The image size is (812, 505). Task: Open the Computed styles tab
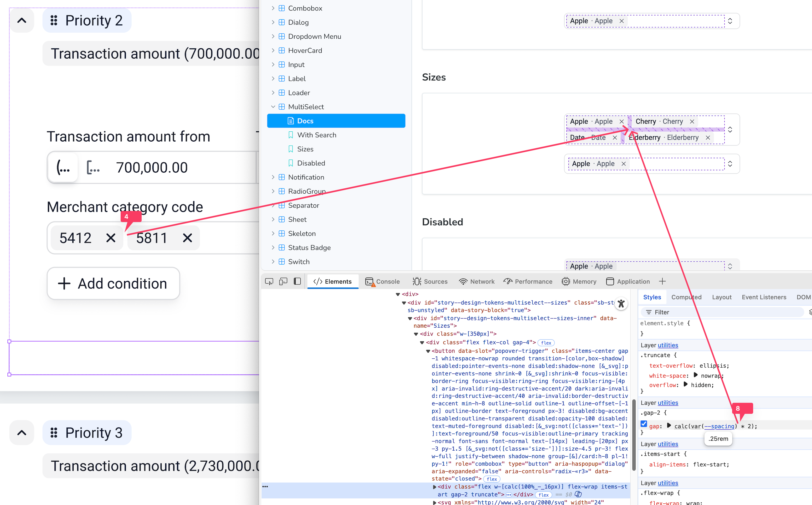686,297
